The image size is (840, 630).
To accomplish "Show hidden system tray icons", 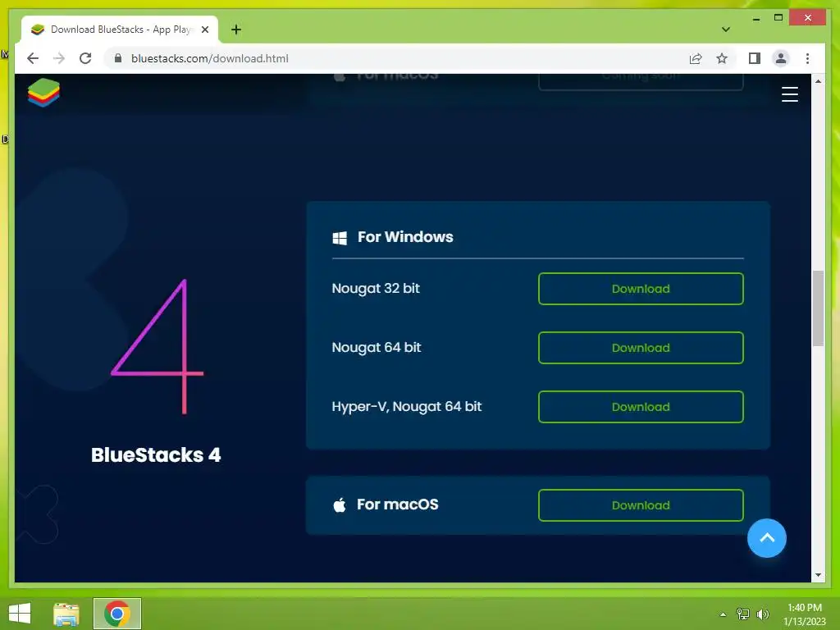I will [723, 614].
